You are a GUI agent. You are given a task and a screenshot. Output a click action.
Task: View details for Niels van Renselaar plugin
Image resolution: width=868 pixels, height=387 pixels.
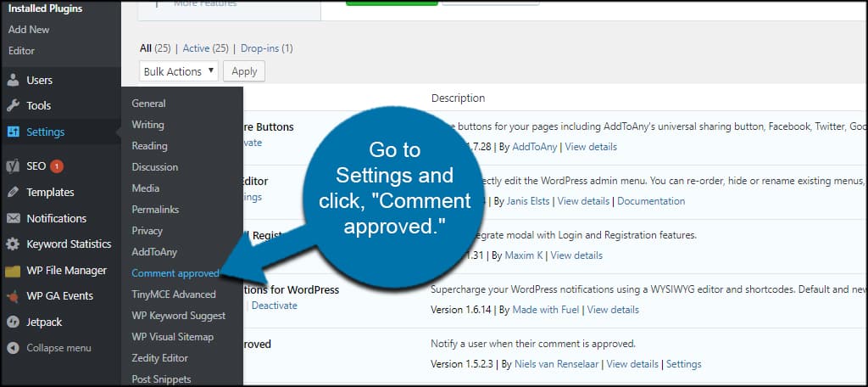632,364
